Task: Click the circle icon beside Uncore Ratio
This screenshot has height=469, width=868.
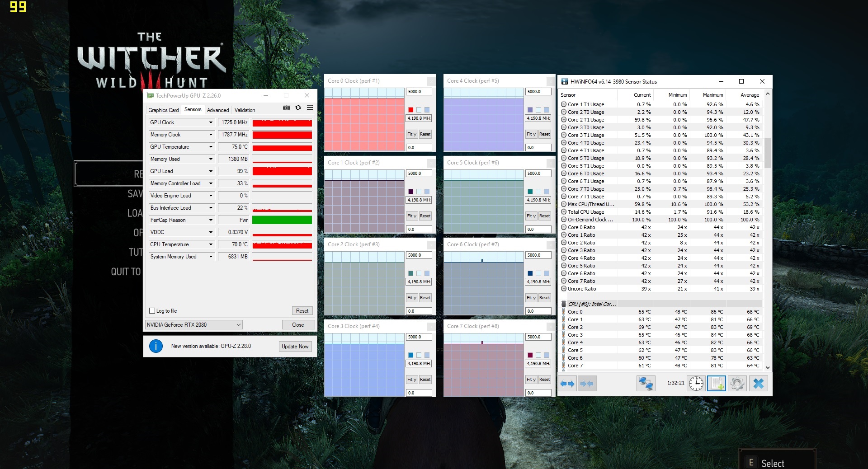Action: 564,289
